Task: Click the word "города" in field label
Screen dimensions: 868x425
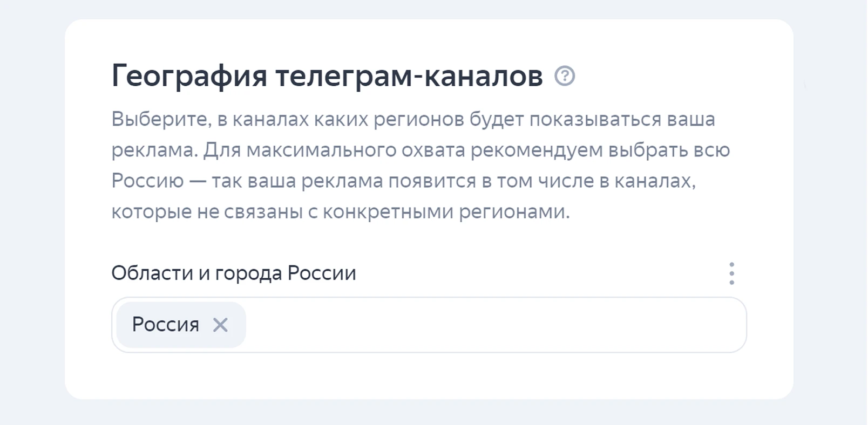Action: click(x=248, y=273)
